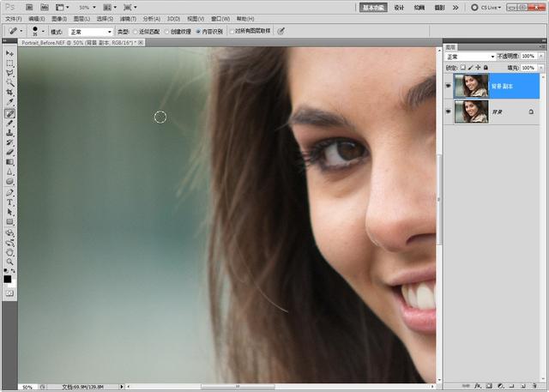Toggle lock all padlock icon

(486, 67)
